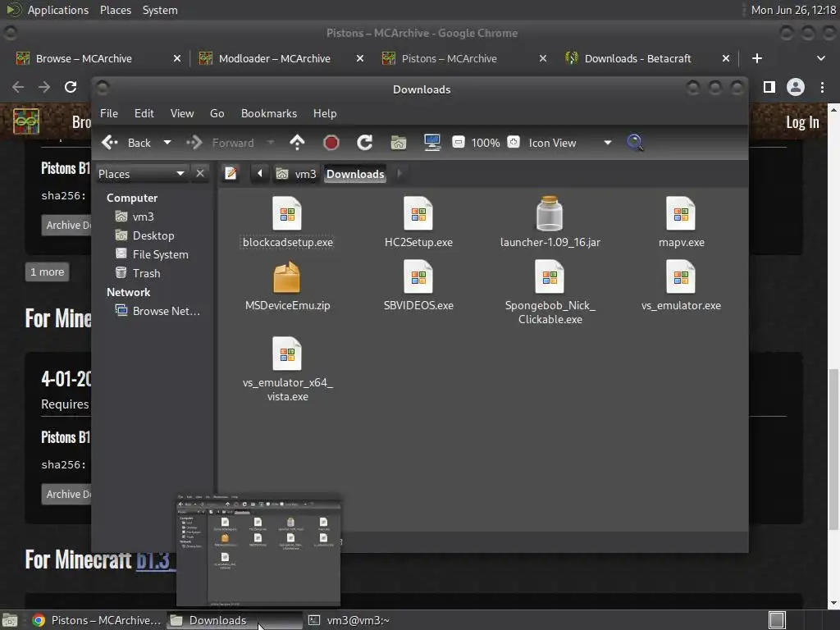
Task: Select the HC2Setup.exe file icon
Action: point(418,214)
